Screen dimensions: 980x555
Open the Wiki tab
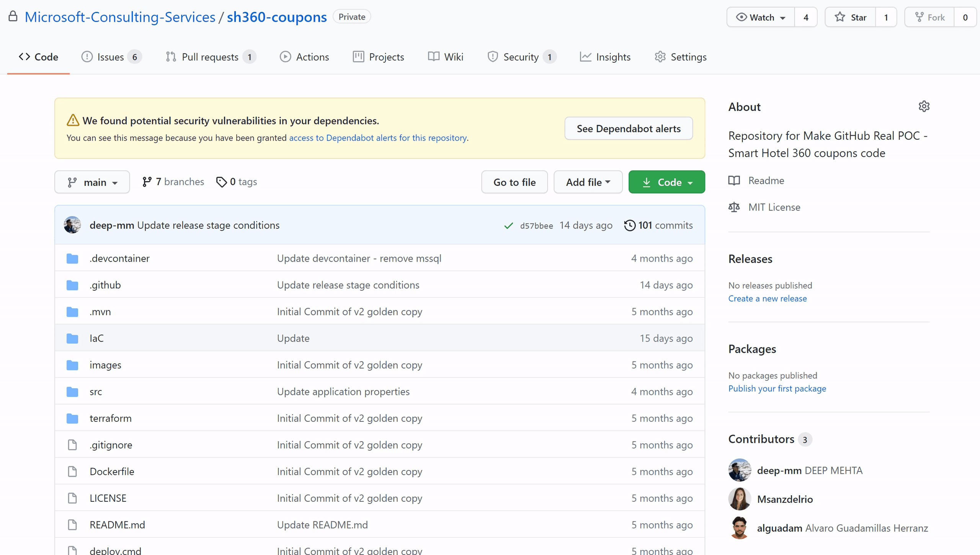[446, 57]
